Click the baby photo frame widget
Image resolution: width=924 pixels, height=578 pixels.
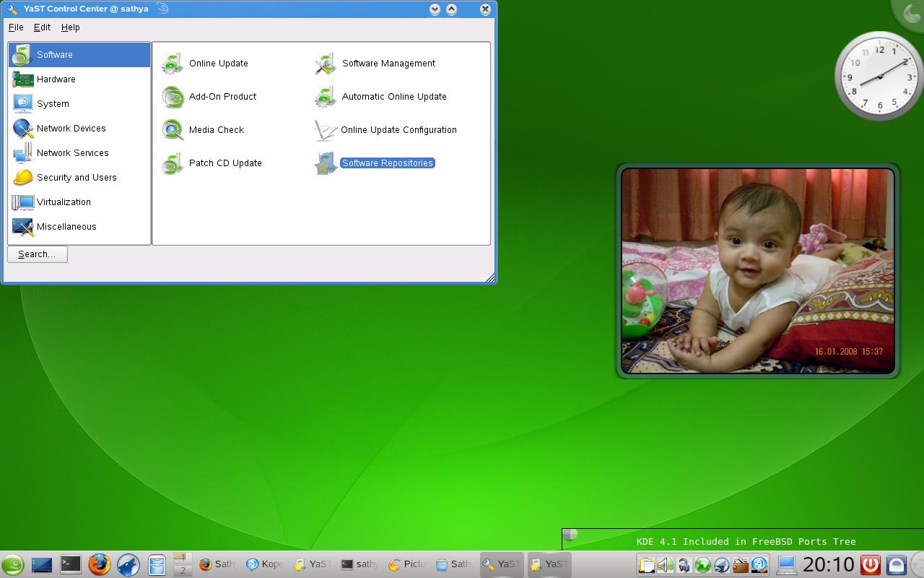point(758,271)
